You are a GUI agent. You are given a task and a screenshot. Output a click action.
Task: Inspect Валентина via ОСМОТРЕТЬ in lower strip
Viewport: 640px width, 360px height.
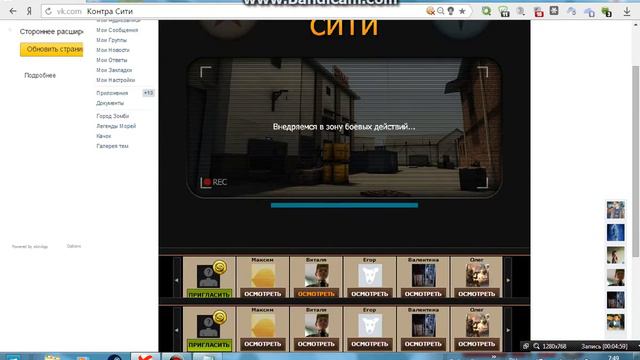point(423,344)
